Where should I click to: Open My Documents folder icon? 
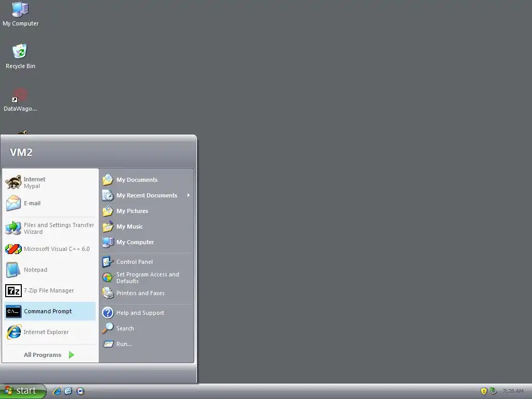[108, 179]
